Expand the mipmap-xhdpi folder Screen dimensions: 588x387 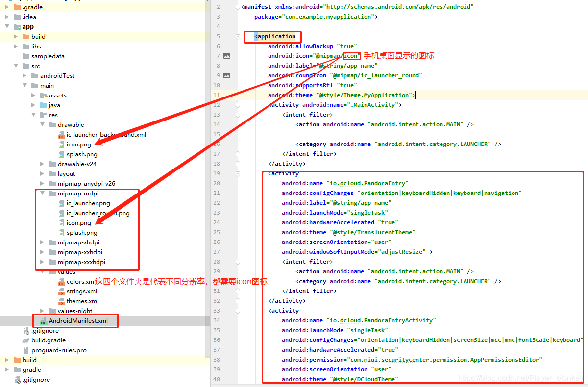tap(42, 242)
